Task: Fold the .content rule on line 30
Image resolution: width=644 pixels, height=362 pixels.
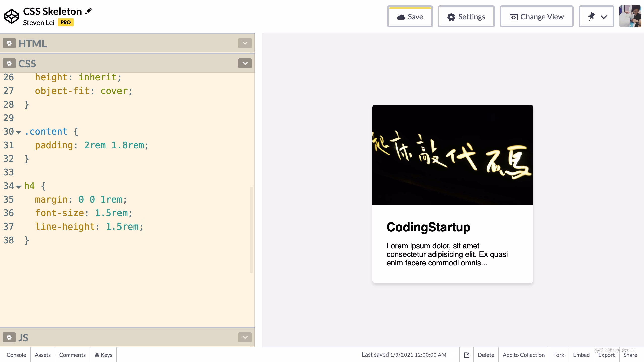Action: point(18,132)
